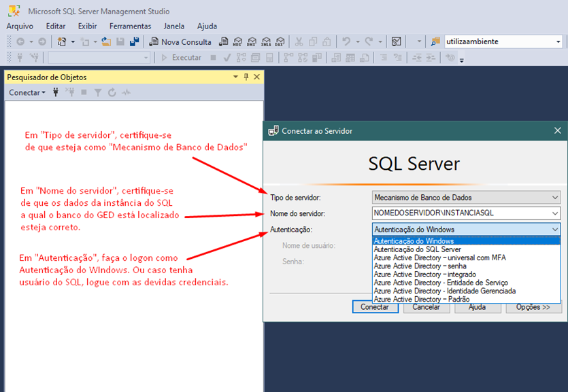Open the Arquivo menu

tap(20, 26)
